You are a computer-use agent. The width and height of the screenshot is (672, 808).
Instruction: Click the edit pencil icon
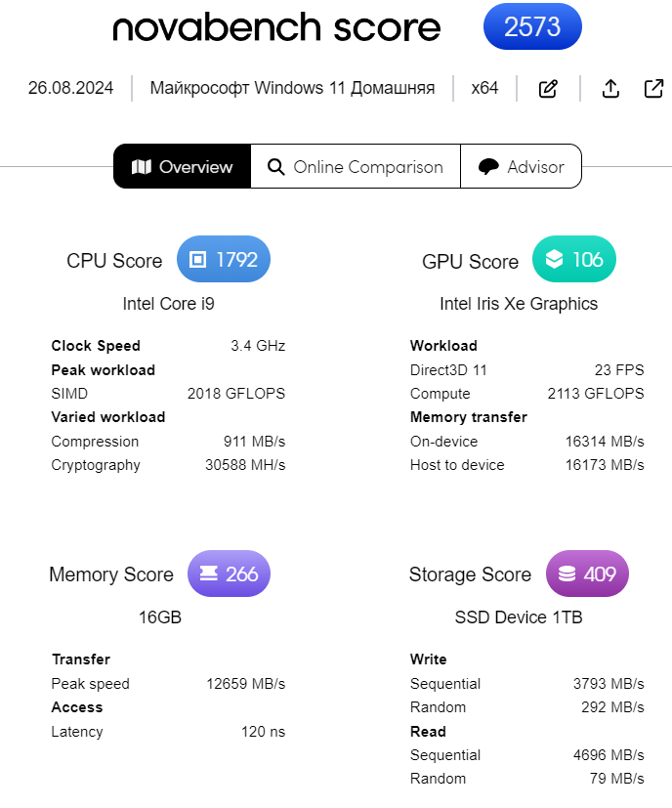coord(548,89)
